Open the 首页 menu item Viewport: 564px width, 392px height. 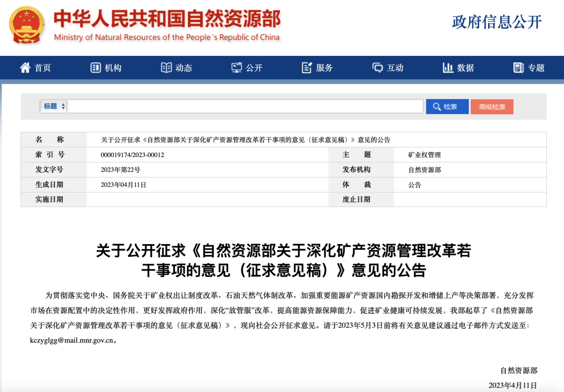click(x=43, y=68)
